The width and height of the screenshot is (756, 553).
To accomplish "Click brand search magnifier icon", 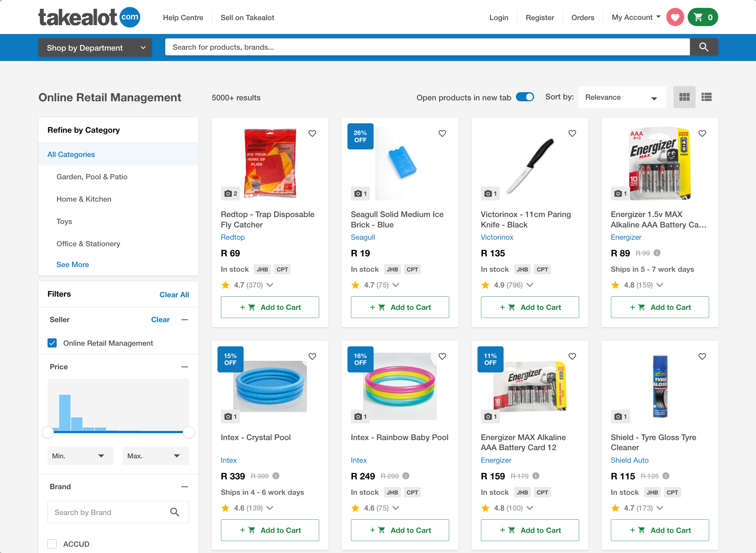I will click(174, 512).
